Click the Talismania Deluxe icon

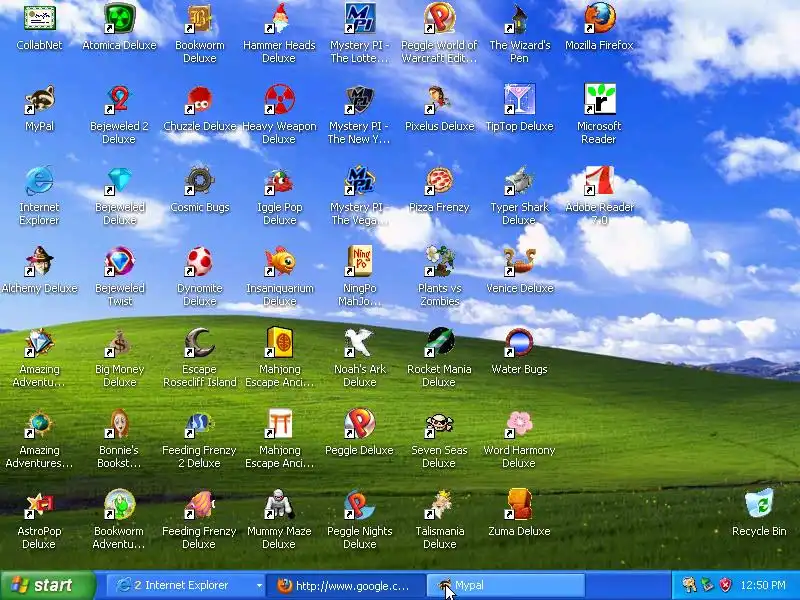pos(439,505)
